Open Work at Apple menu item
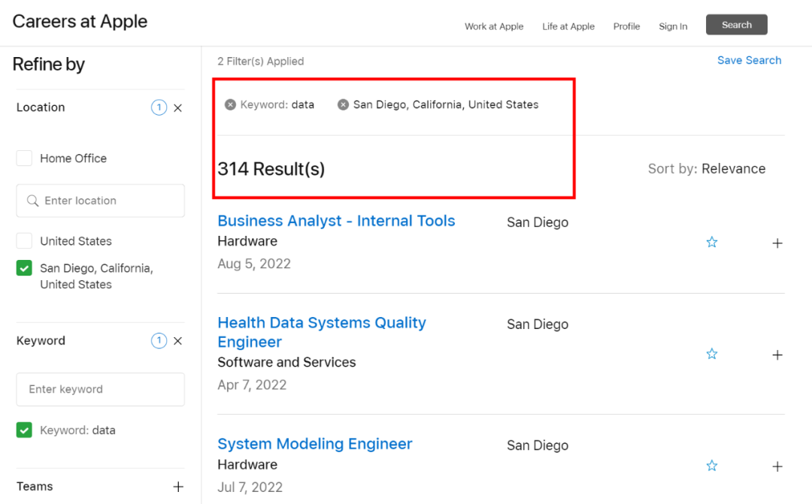 494,26
